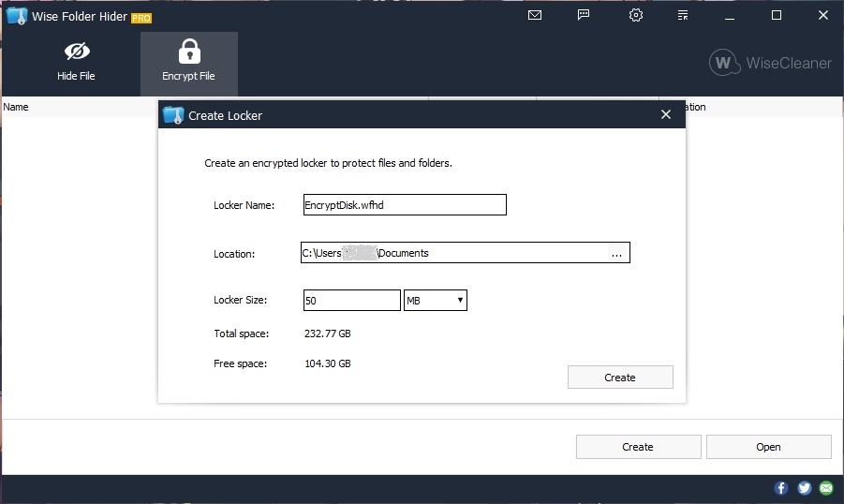Click the mail envelope icon in title bar

(535, 15)
